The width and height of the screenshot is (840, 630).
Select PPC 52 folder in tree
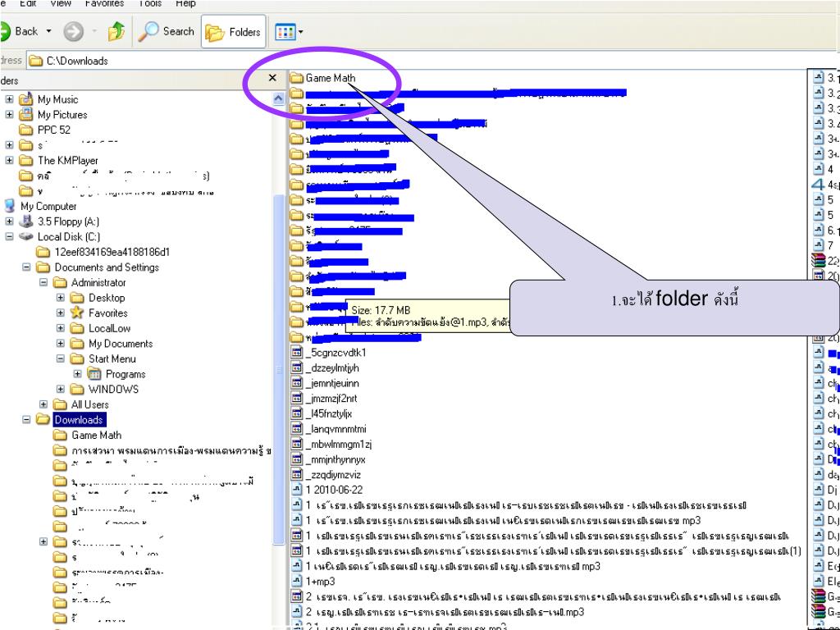[53, 130]
